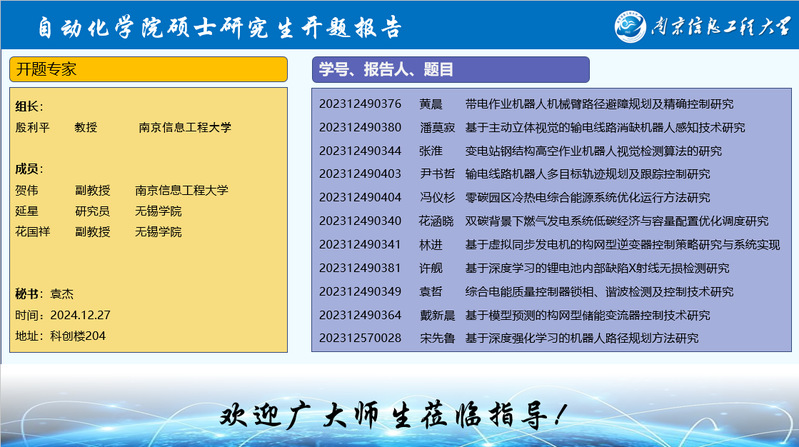Viewport: 799px width, 447px height.
Task: Select the 学号、报告人、题目 header box
Action: click(x=450, y=70)
